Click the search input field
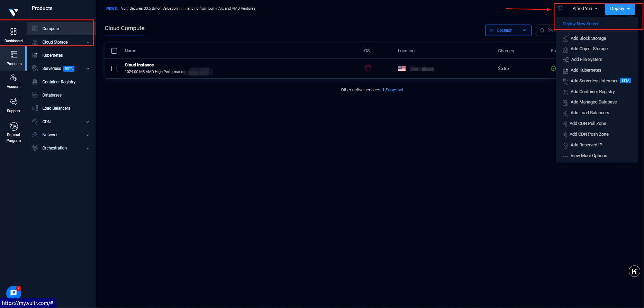The image size is (644, 308). [550, 30]
